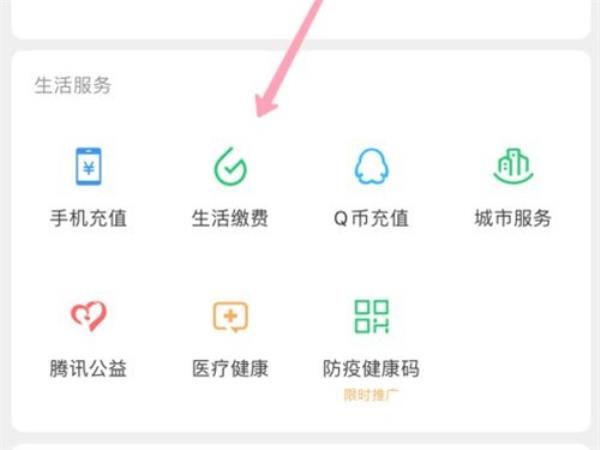The height and width of the screenshot is (450, 600).
Task: Select the 医疗健康 text label
Action: pos(230,368)
